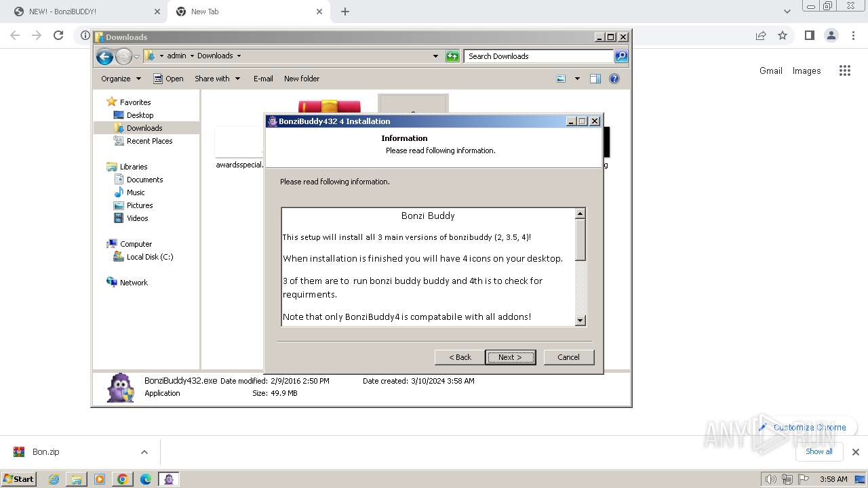Open Chrome profile avatar
868x488 pixels.
point(831,35)
